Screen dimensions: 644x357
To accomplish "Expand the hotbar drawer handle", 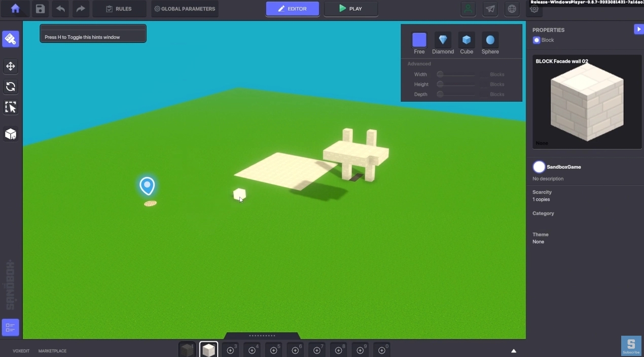I will (x=262, y=336).
